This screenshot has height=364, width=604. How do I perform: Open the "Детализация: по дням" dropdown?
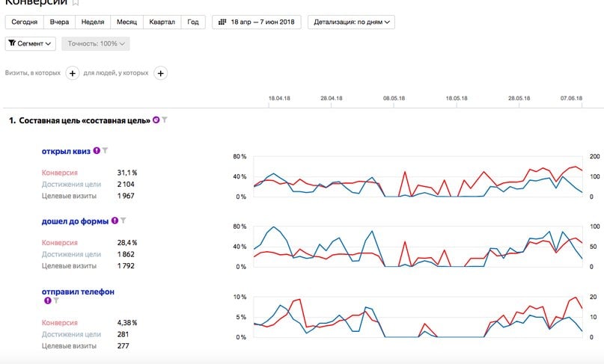click(351, 22)
